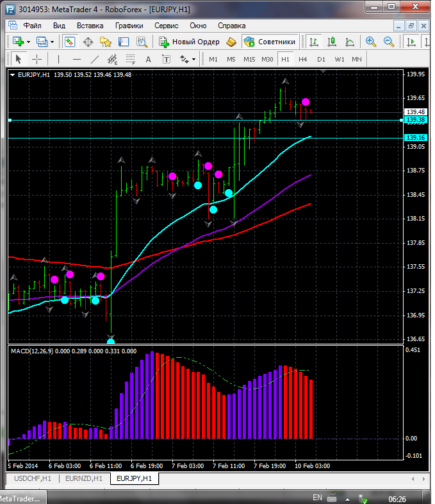Expand the profiles dropdown arrow
The height and width of the screenshot is (504, 435).
52,42
